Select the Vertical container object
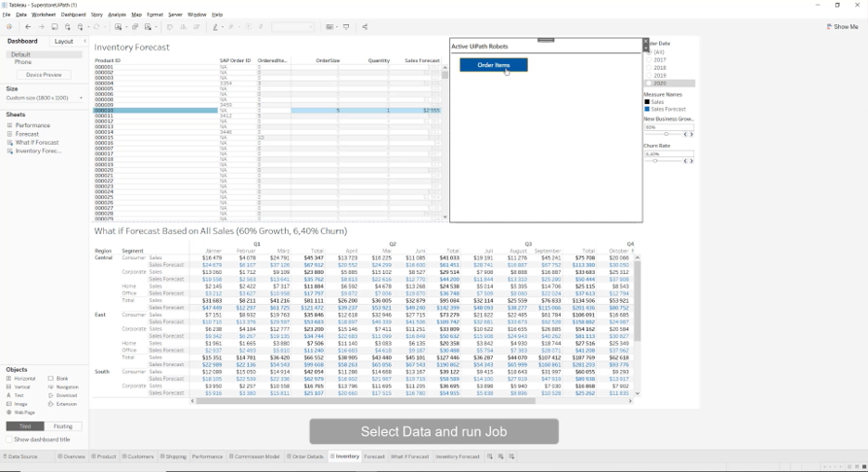This screenshot has width=868, height=472. [x=18, y=387]
